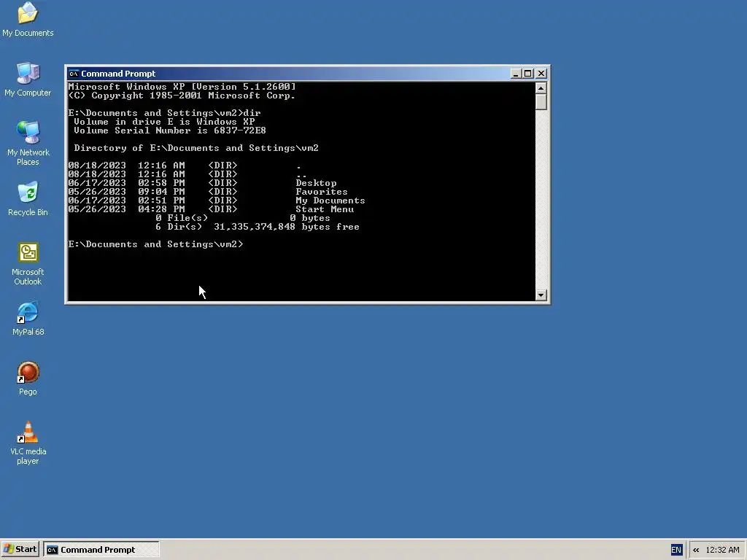Select the MyPal 68 browser shortcut
The height and width of the screenshot is (560, 747).
coord(28,318)
